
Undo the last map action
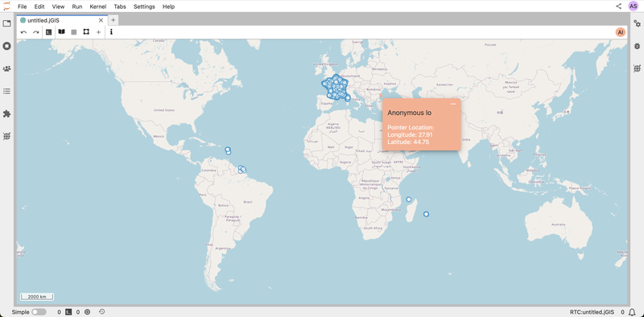click(24, 32)
